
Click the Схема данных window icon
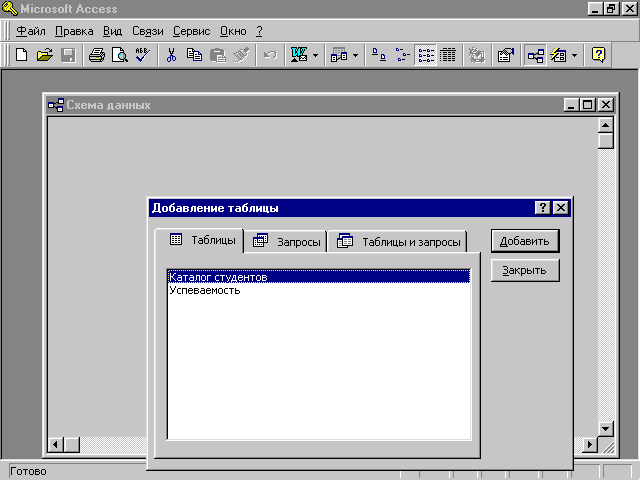(56, 105)
